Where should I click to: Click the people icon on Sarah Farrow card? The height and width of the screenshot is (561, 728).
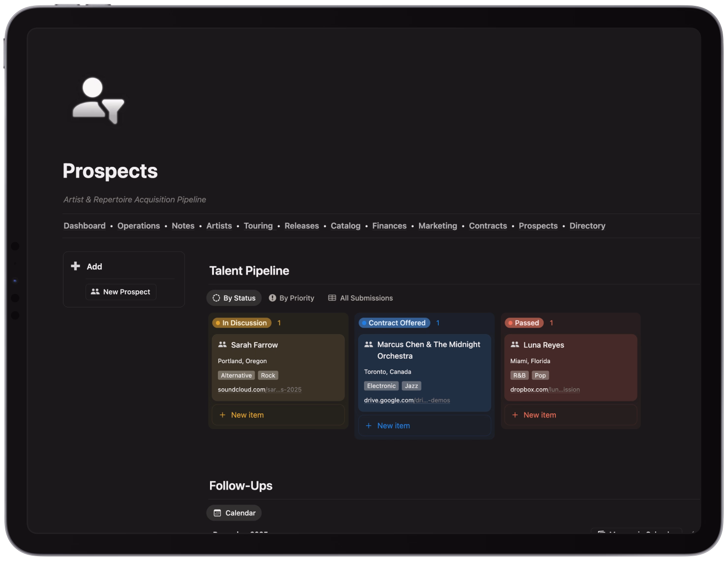click(x=222, y=345)
